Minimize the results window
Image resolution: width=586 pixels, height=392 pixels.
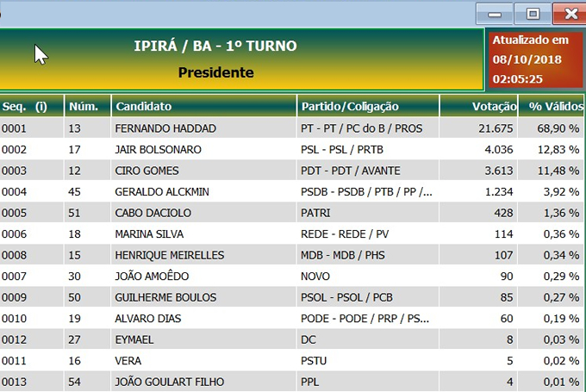click(x=495, y=14)
